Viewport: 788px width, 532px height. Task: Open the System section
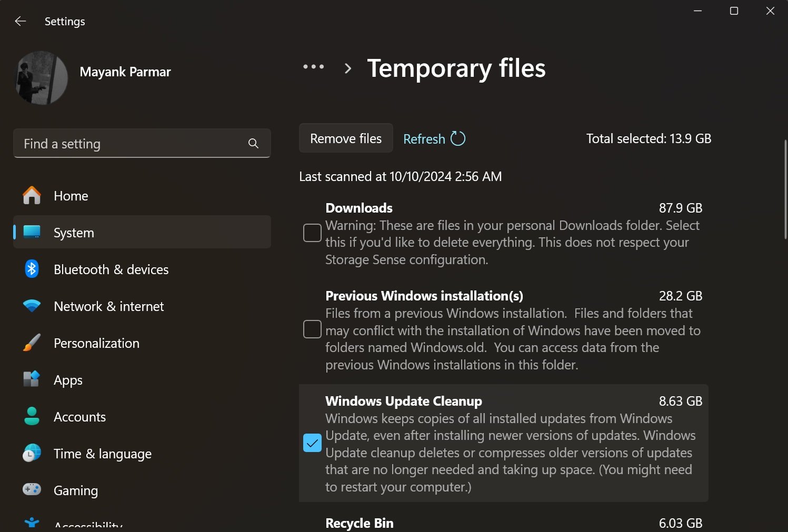point(74,232)
